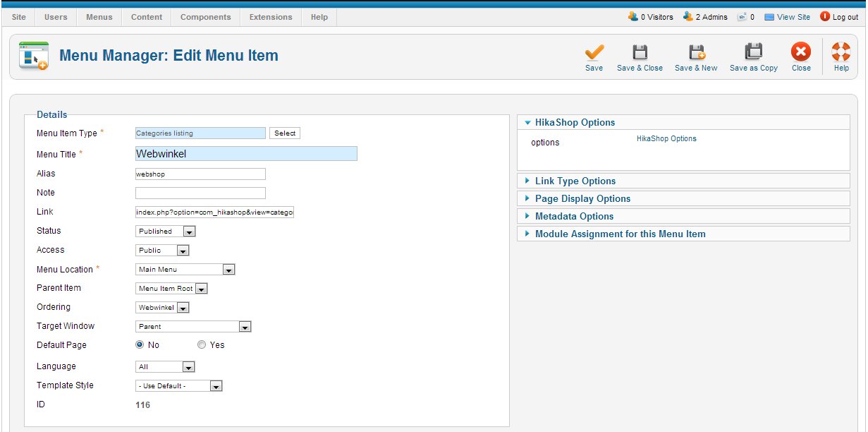
Task: Click the HikaShop Options link
Action: (666, 139)
